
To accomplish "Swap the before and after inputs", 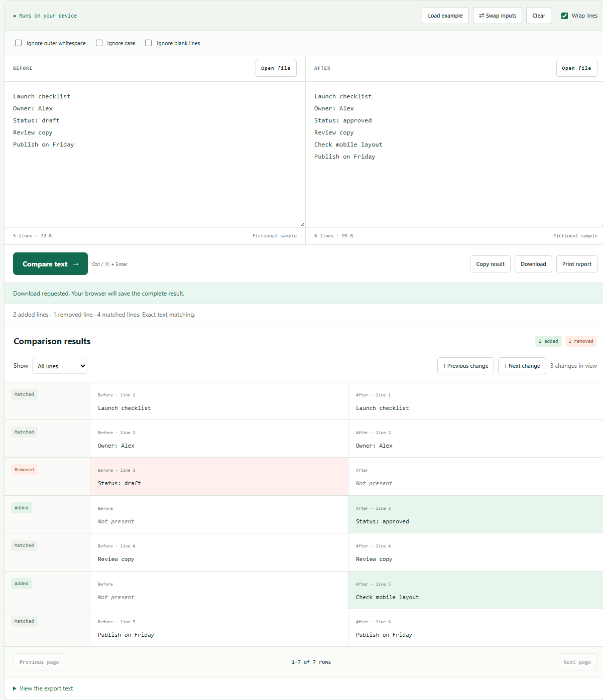I will point(498,16).
